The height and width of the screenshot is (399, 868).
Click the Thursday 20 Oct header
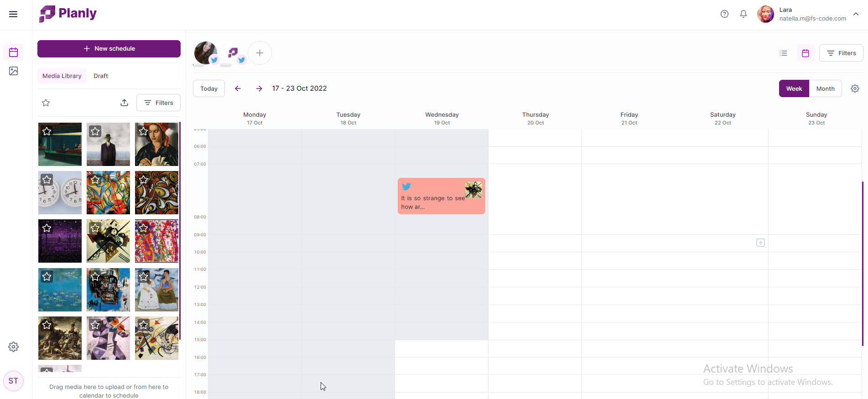point(535,118)
